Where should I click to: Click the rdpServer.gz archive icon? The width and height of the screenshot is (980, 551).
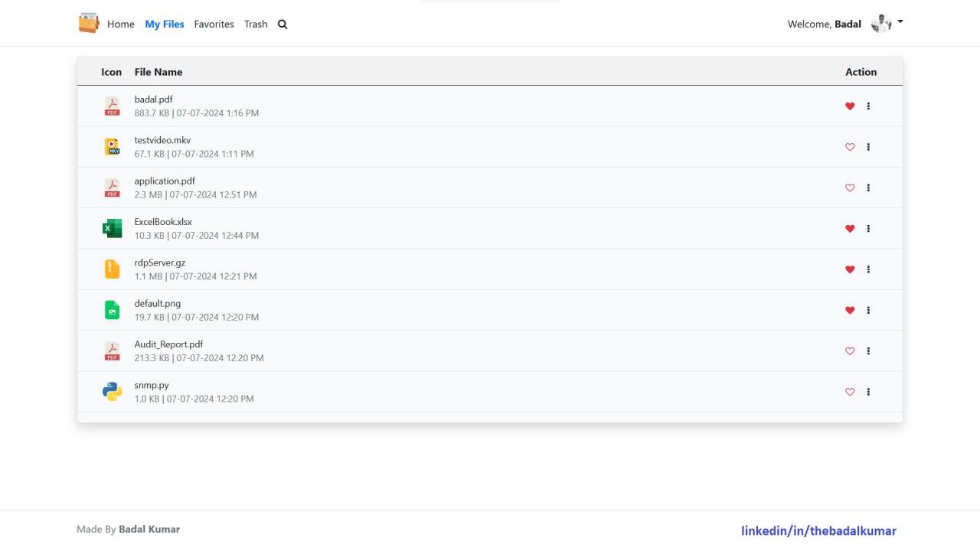tap(113, 269)
